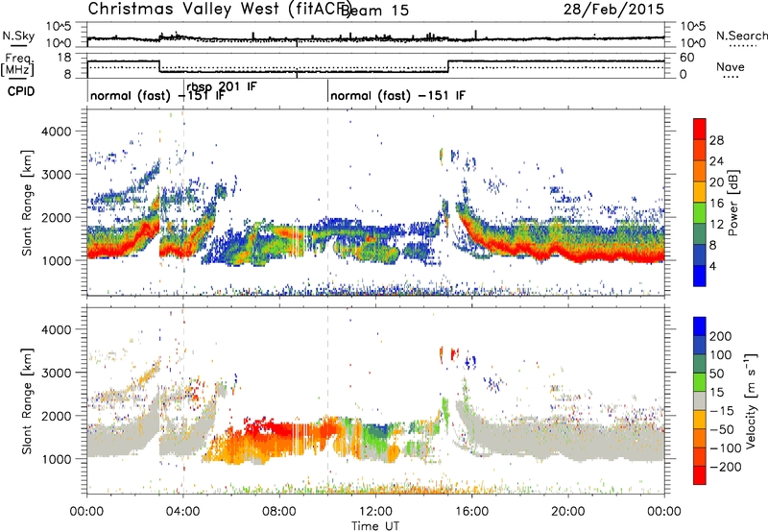Viewport: 768px width, 532px height.
Task: Click the '2000' tick on the Velocity panel
Action: [56, 416]
